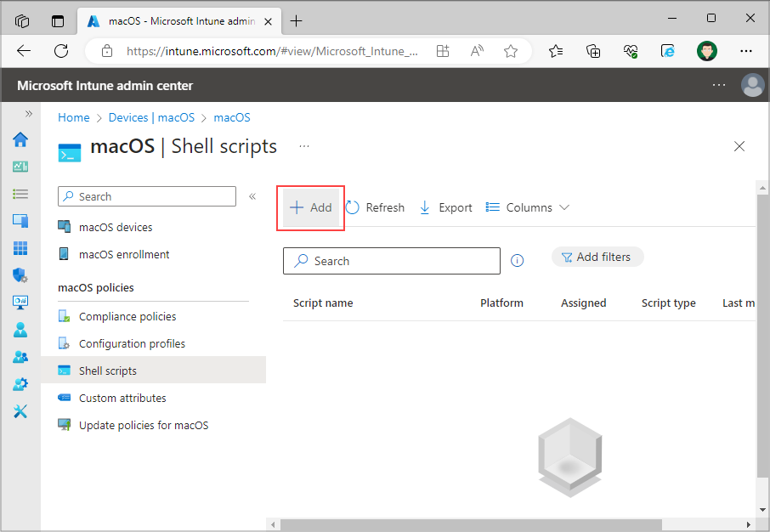Click the Add script button

pyautogui.click(x=311, y=207)
